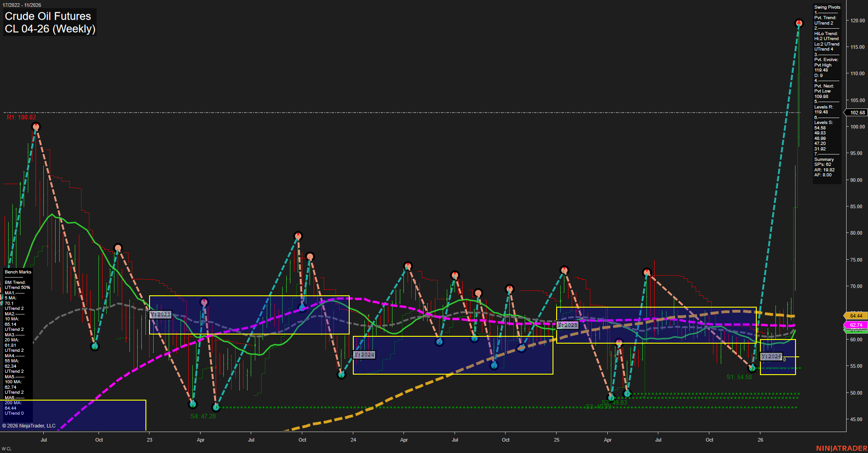Viewport: 868px width, 453px height.
Task: Click the R1: 100.02 resistance label
Action: pos(20,117)
